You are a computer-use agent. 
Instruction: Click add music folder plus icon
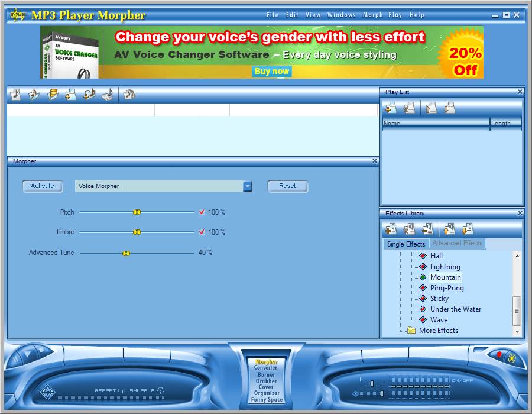pos(89,95)
